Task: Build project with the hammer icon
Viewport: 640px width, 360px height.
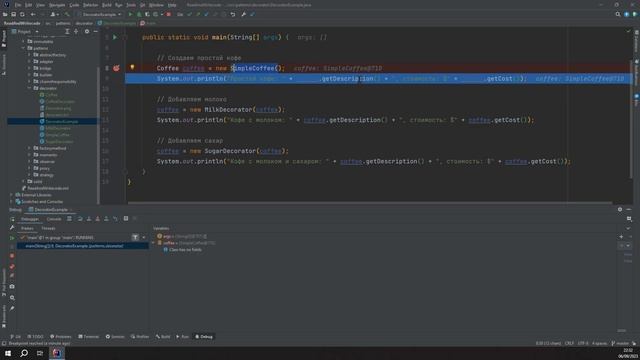Action: (67, 14)
